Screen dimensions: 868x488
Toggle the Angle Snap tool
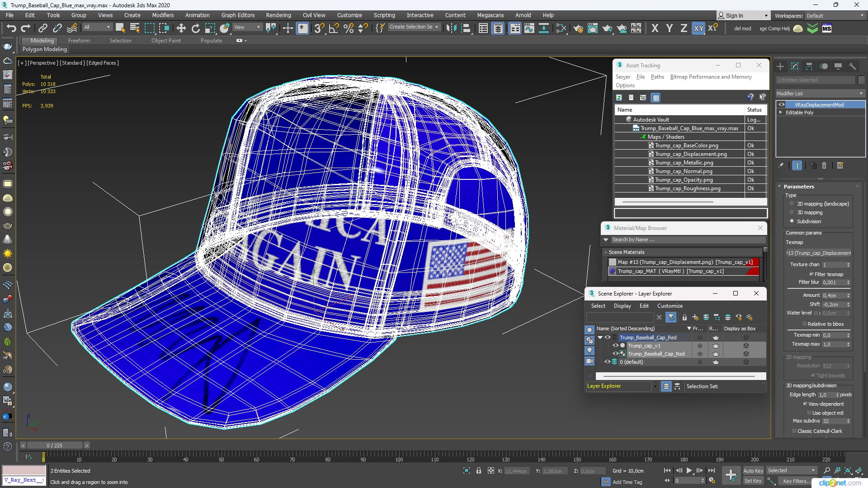coord(334,28)
